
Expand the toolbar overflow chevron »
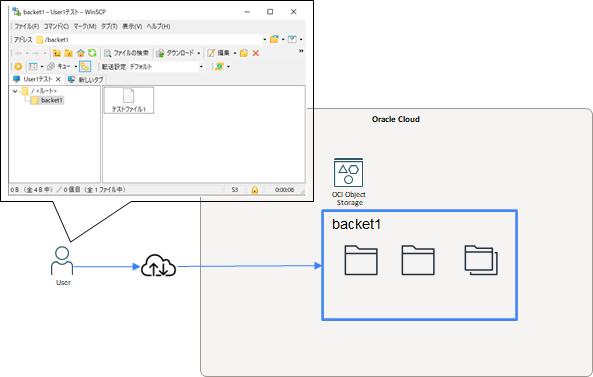(301, 51)
